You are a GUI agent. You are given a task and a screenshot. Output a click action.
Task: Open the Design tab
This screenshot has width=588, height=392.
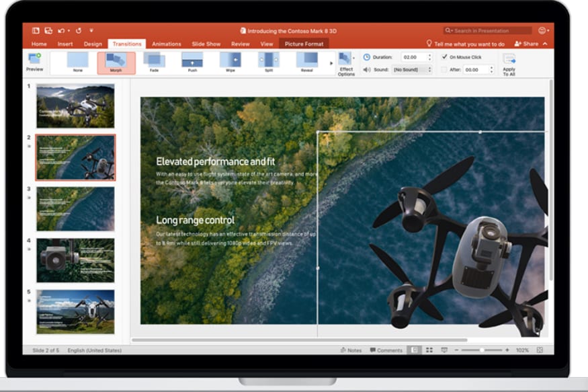point(93,44)
